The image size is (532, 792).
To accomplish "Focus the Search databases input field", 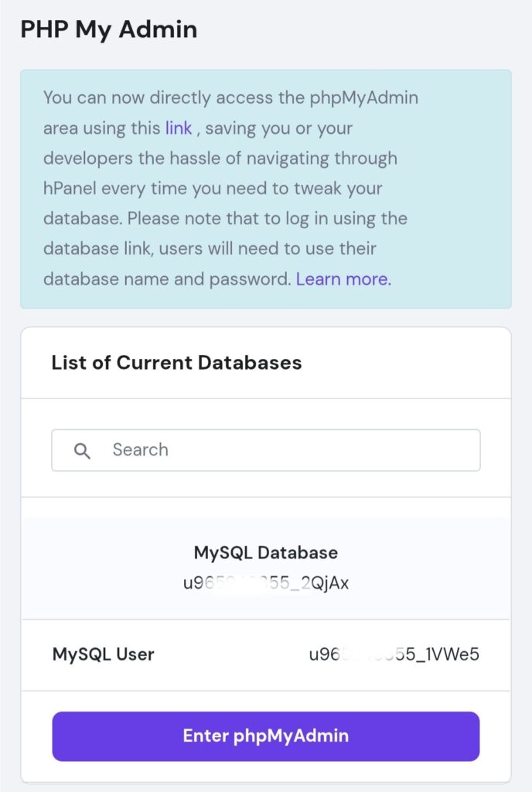I will 286,450.
